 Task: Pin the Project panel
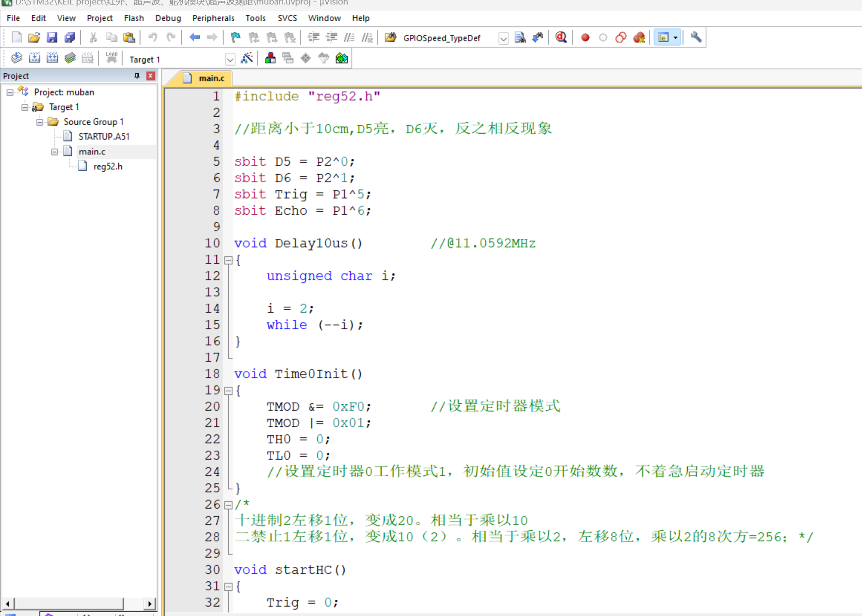tap(137, 76)
